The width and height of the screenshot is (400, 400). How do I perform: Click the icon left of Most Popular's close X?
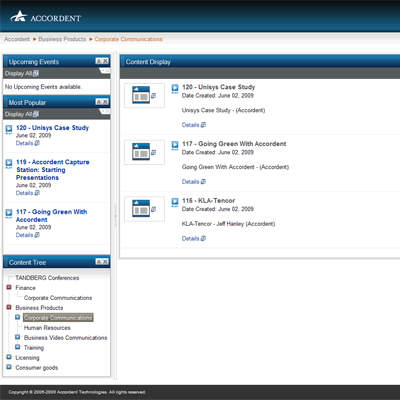99,102
